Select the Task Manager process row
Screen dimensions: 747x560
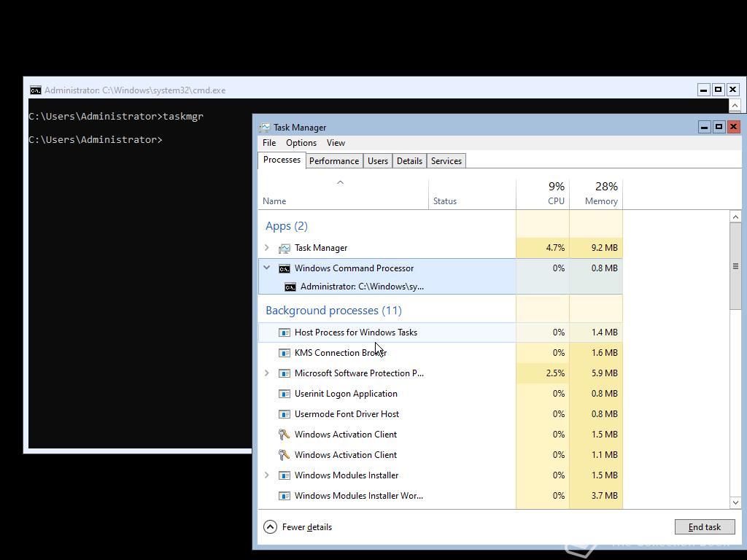coord(440,248)
